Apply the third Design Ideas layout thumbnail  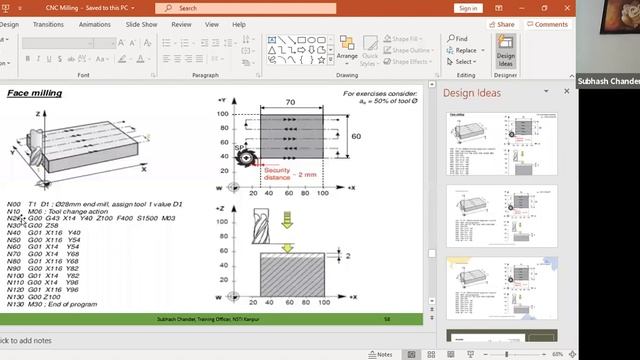[502, 288]
